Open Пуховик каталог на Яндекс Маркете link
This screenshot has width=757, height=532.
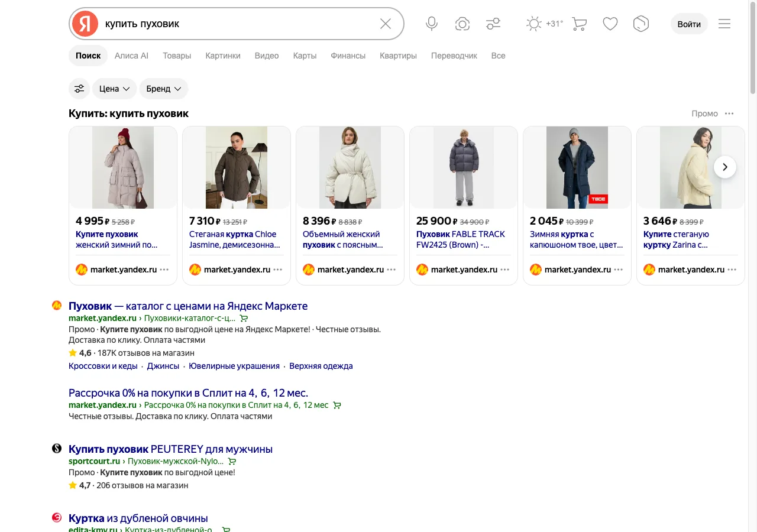188,306
